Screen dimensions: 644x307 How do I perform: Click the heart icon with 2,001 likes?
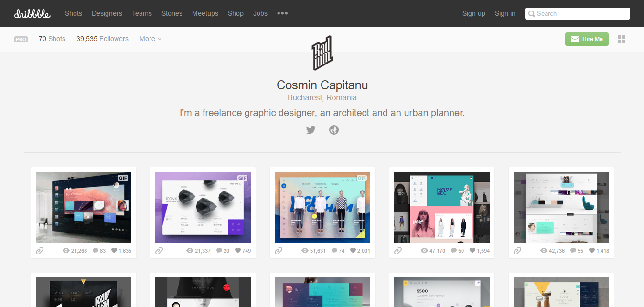353,251
